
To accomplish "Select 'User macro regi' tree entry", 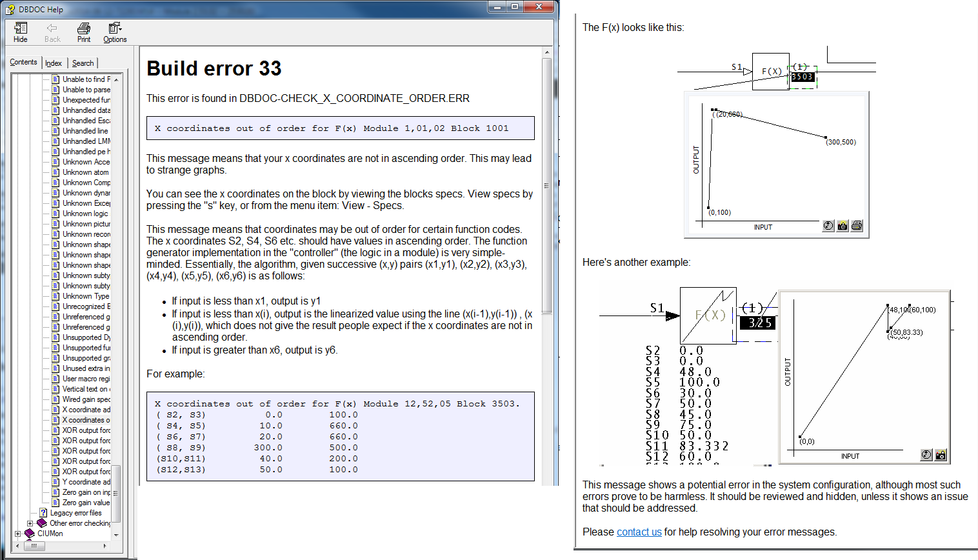I will point(86,379).
